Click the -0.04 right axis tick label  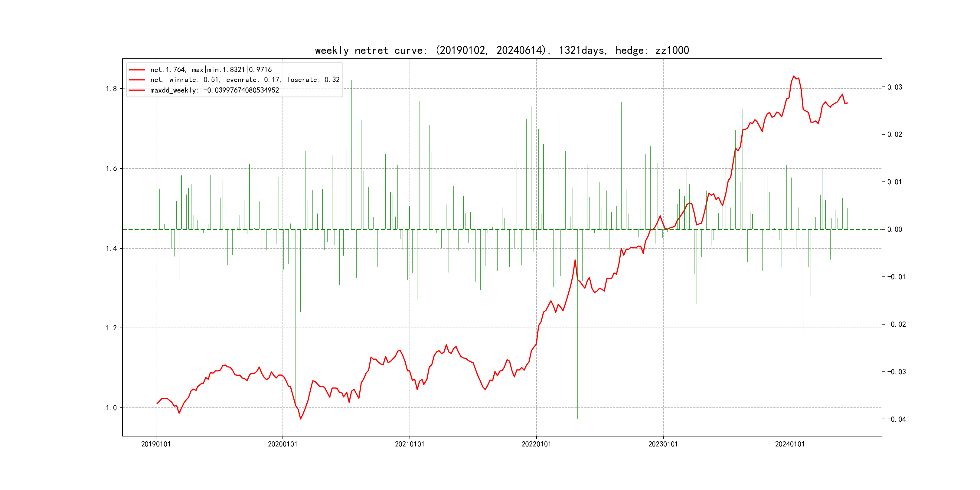click(x=897, y=419)
